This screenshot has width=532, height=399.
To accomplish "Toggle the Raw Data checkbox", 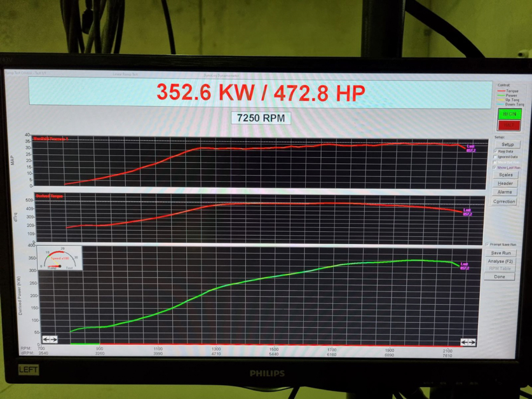I will click(x=496, y=152).
